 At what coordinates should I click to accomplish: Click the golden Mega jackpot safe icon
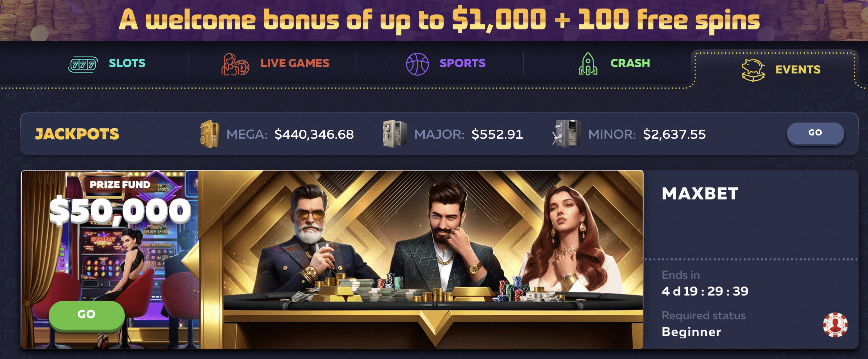pyautogui.click(x=209, y=134)
